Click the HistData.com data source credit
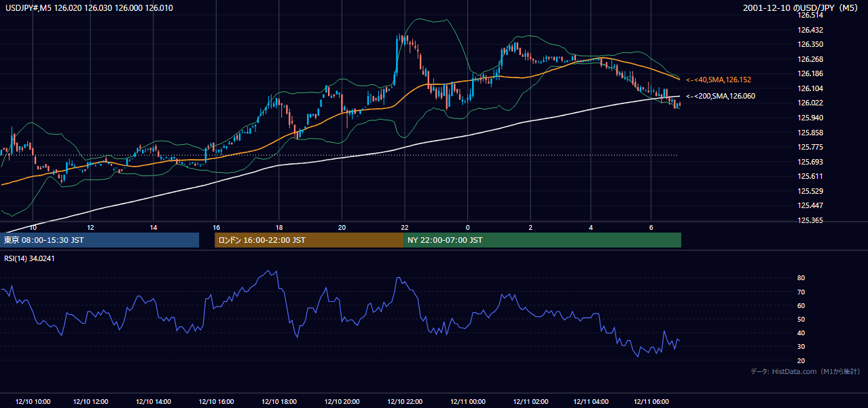868x408 pixels. [x=805, y=371]
